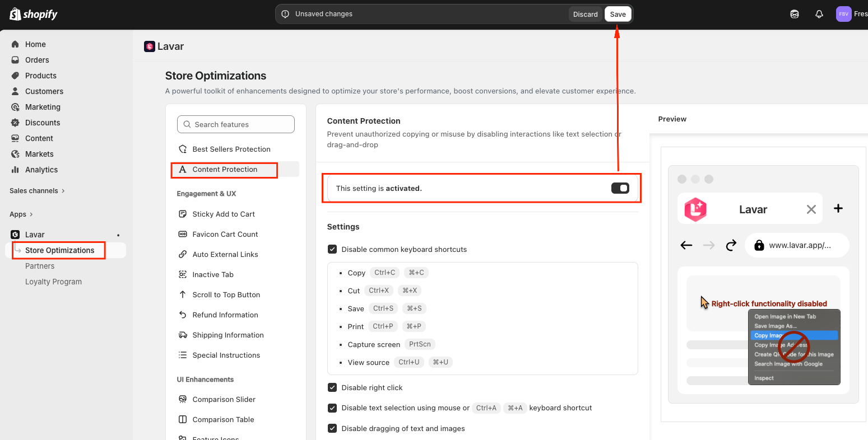Click the Preview panel title
Screen dimensions: 868x440
point(672,119)
